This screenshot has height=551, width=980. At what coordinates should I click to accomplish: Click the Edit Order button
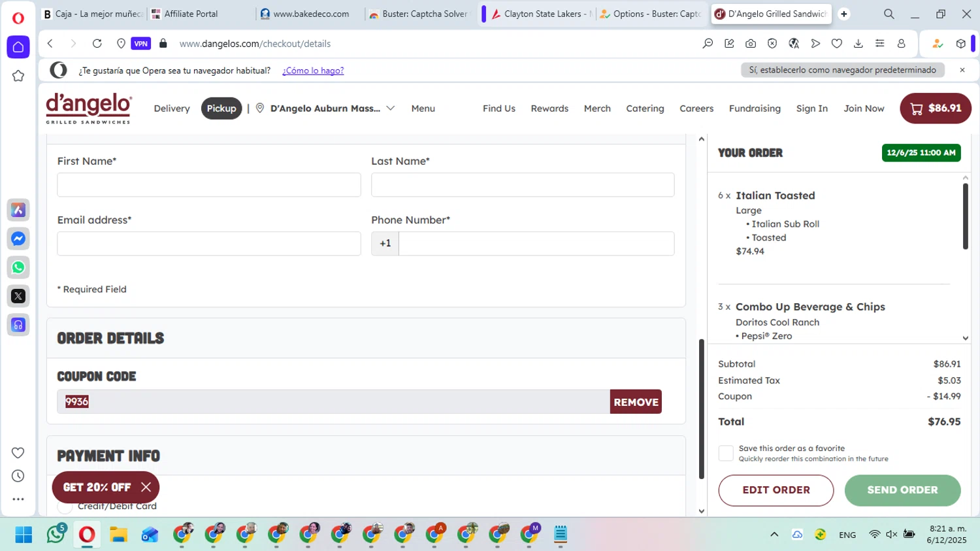[x=776, y=490]
